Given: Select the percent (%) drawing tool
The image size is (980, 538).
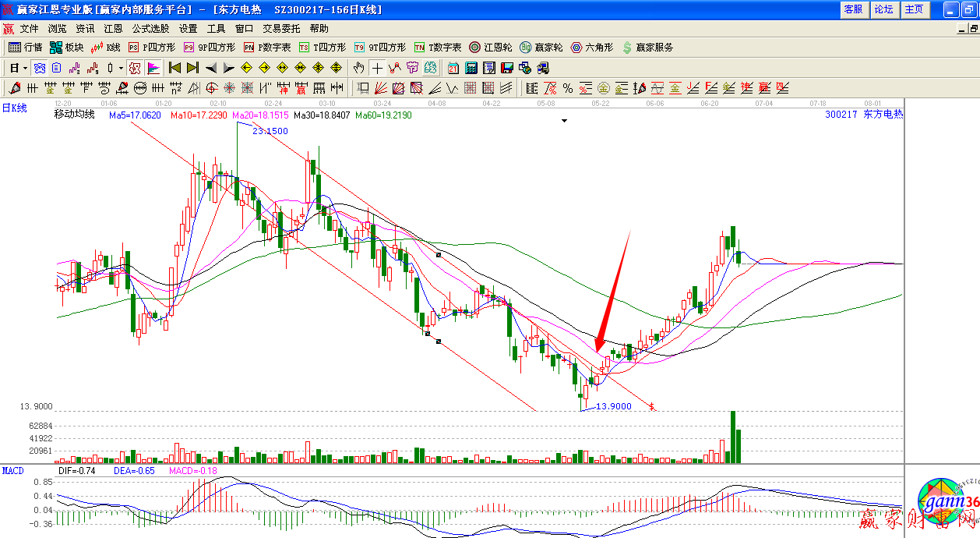Looking at the screenshot, I should click(568, 88).
